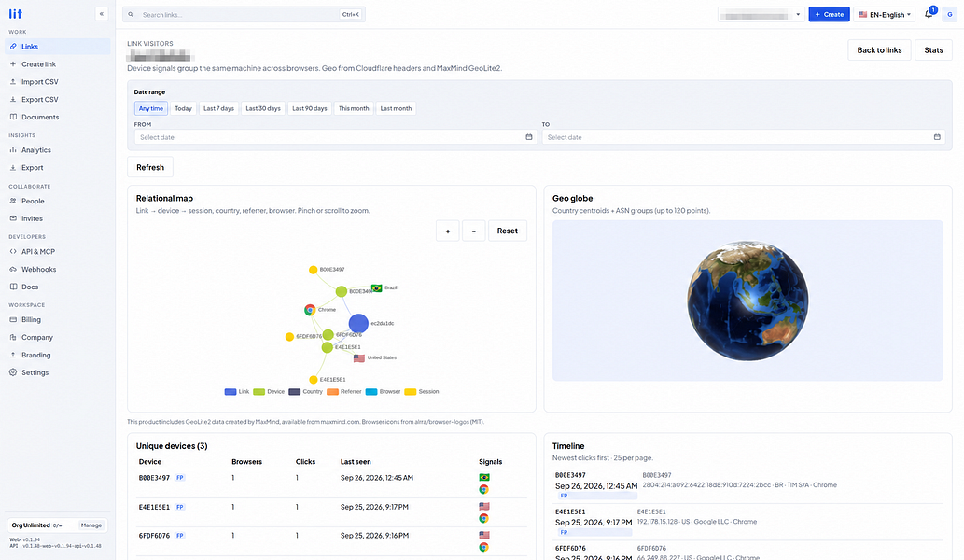
Task: Click the Geo globe view
Action: point(747,301)
